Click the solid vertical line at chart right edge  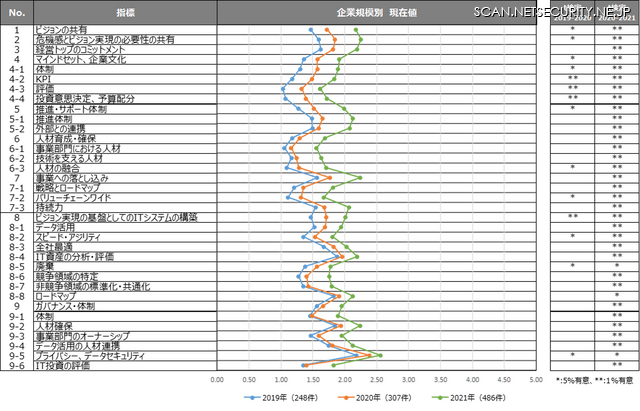click(538, 200)
